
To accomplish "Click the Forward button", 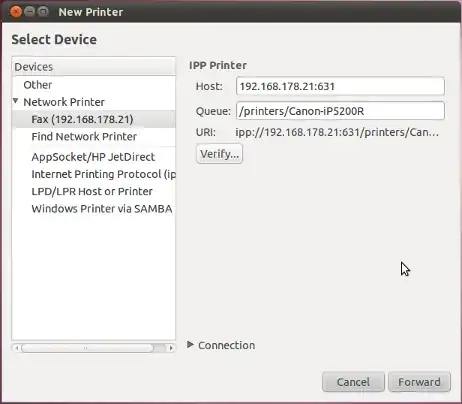I will pos(419,382).
